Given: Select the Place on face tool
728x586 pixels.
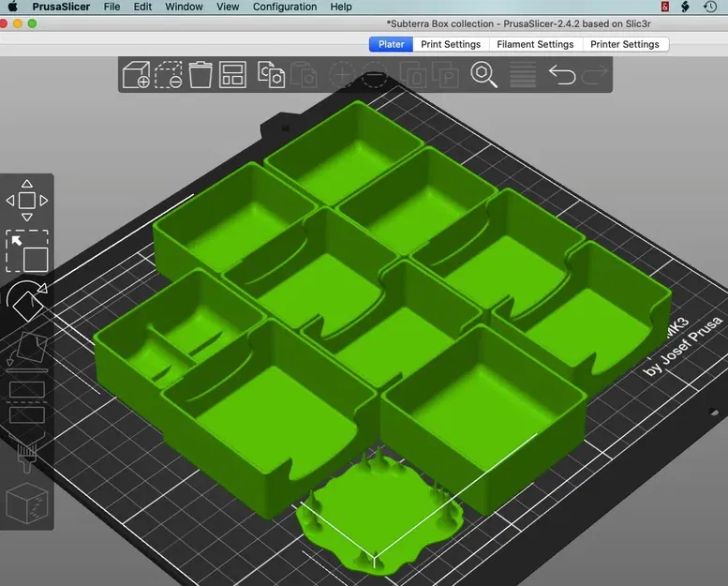Looking at the screenshot, I should 27,352.
